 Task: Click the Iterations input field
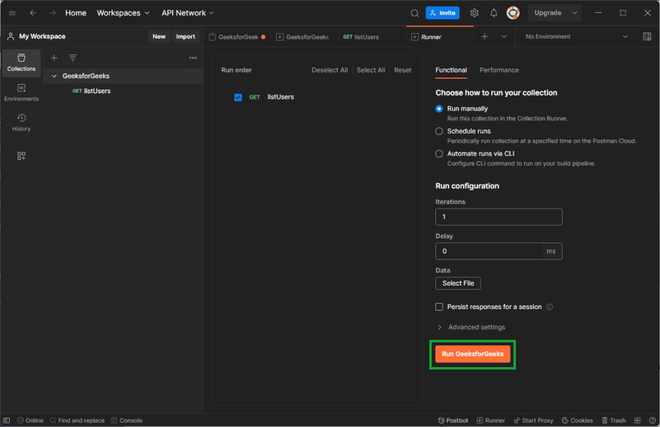(499, 217)
